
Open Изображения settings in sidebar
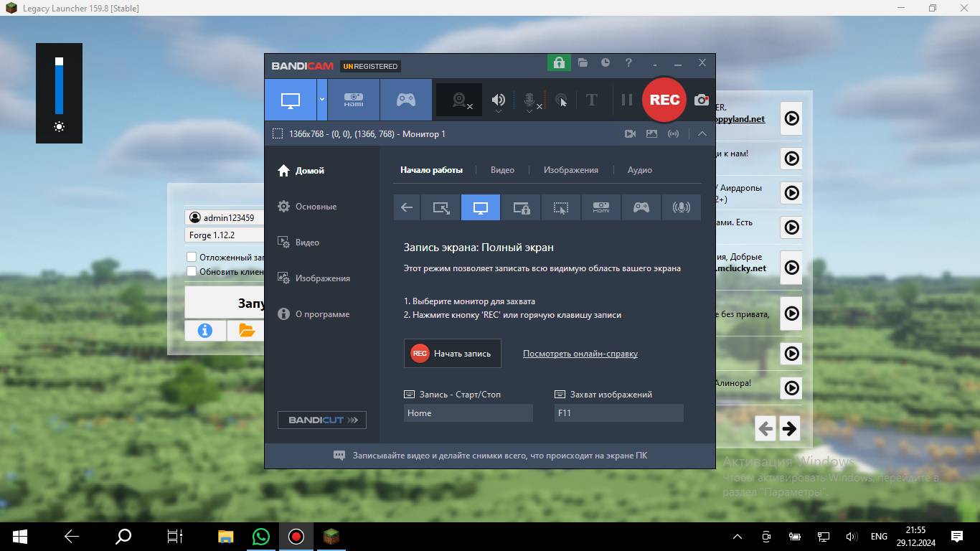314,278
